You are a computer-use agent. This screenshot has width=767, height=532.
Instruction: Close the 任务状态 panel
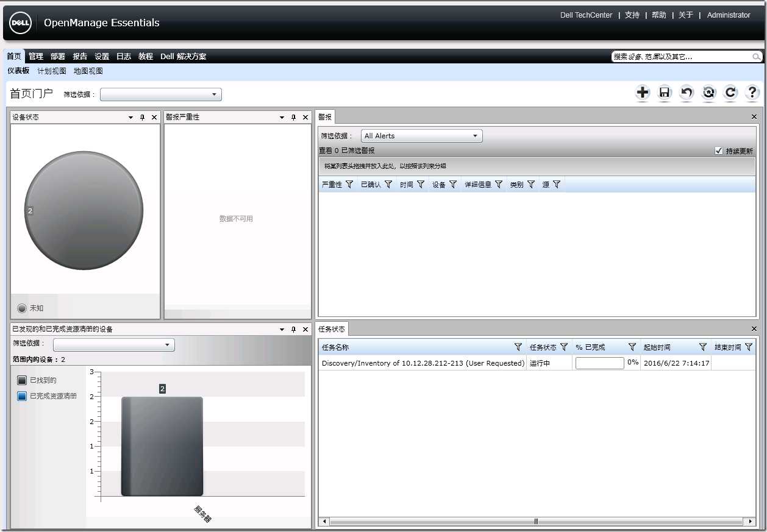[x=754, y=328]
